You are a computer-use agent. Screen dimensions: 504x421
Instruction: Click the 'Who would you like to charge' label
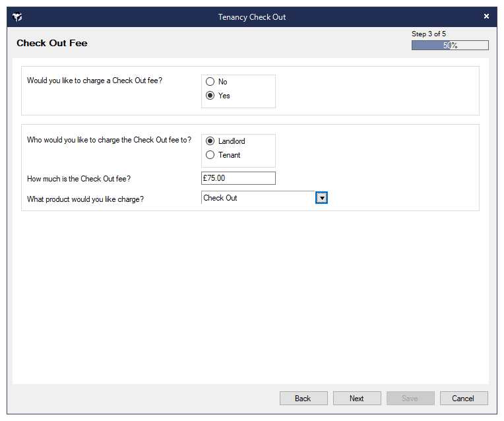pos(110,140)
